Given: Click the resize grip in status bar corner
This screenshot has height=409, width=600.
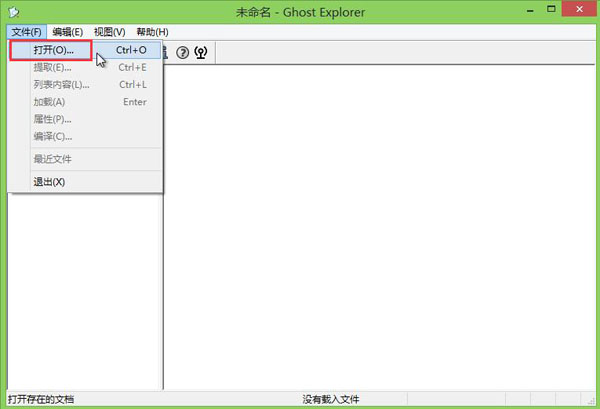Looking at the screenshot, I should (591, 400).
